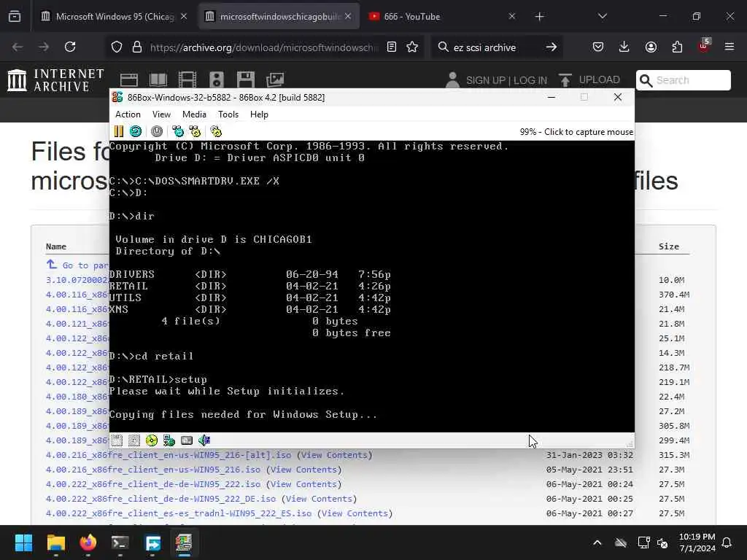Open the 86Box Media menu
This screenshot has height=560, width=747.
[x=194, y=114]
